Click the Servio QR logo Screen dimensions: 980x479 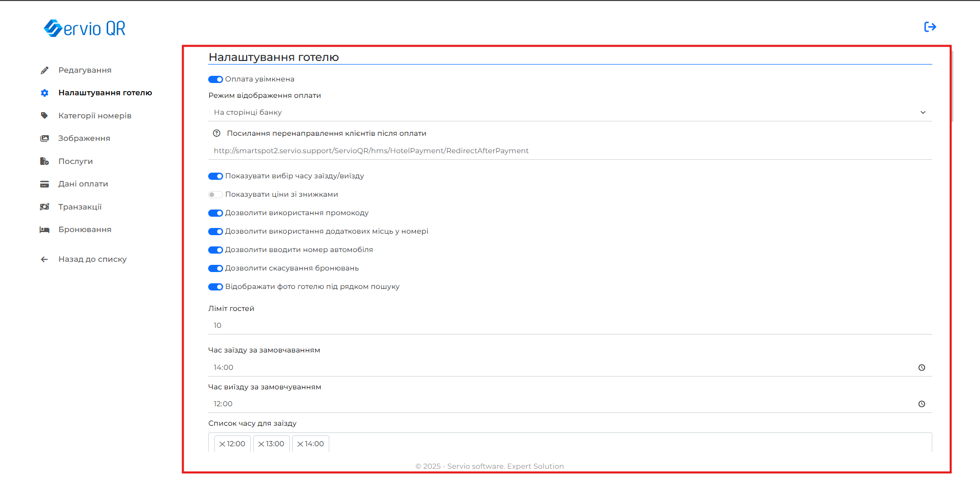coord(85,28)
